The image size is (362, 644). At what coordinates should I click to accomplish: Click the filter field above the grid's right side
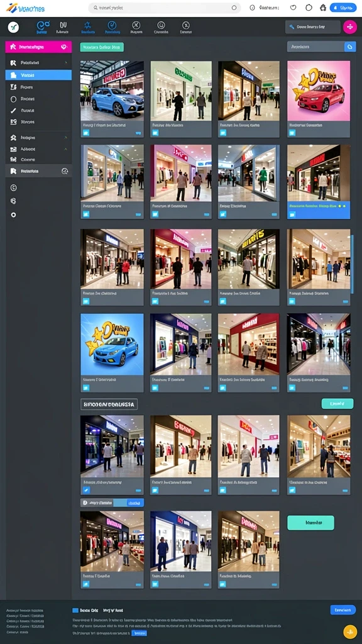click(x=315, y=47)
